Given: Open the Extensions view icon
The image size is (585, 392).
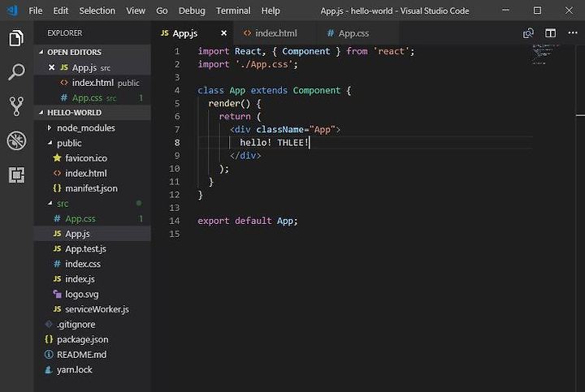Looking at the screenshot, I should point(16,174).
